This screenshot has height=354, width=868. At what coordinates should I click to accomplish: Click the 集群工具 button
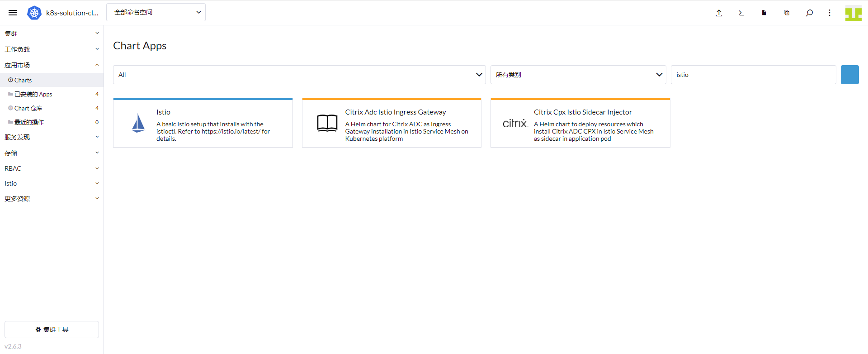[x=52, y=330]
